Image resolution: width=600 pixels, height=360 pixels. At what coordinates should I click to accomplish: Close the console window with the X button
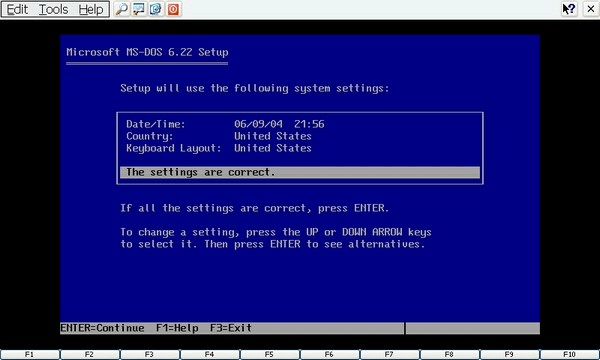pos(591,9)
